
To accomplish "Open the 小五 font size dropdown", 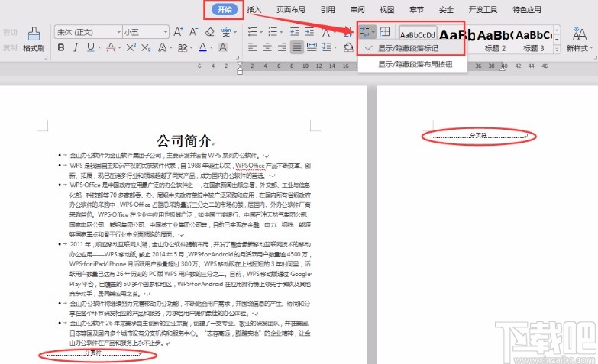I will coord(166,32).
